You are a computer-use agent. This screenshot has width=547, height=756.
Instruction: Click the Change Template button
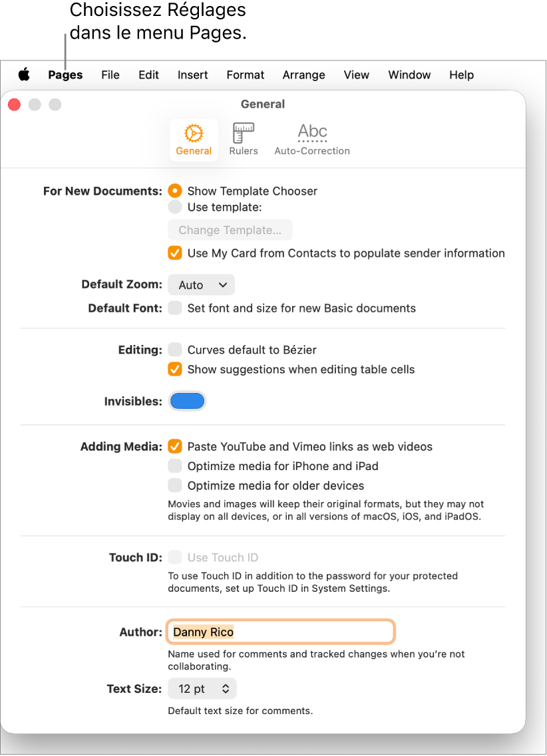230,229
